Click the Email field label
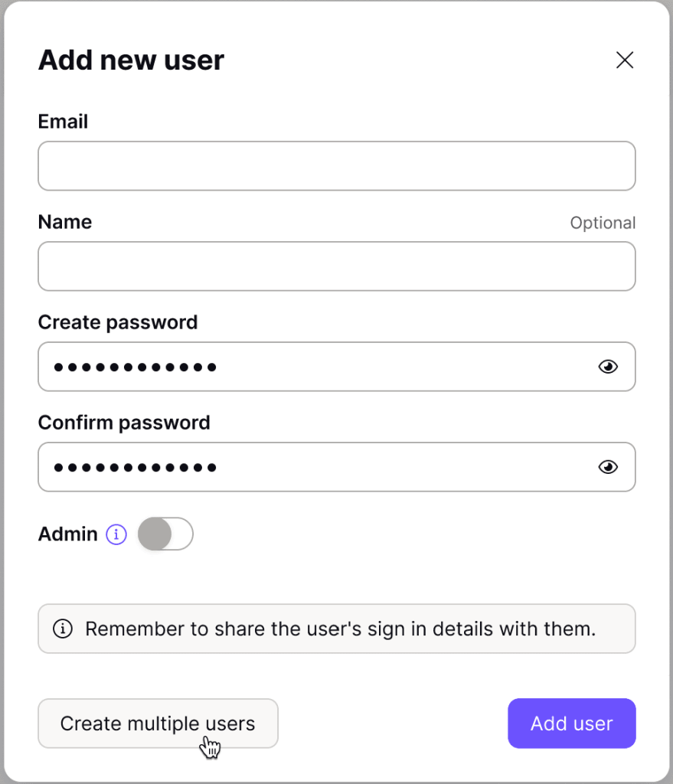 [63, 121]
